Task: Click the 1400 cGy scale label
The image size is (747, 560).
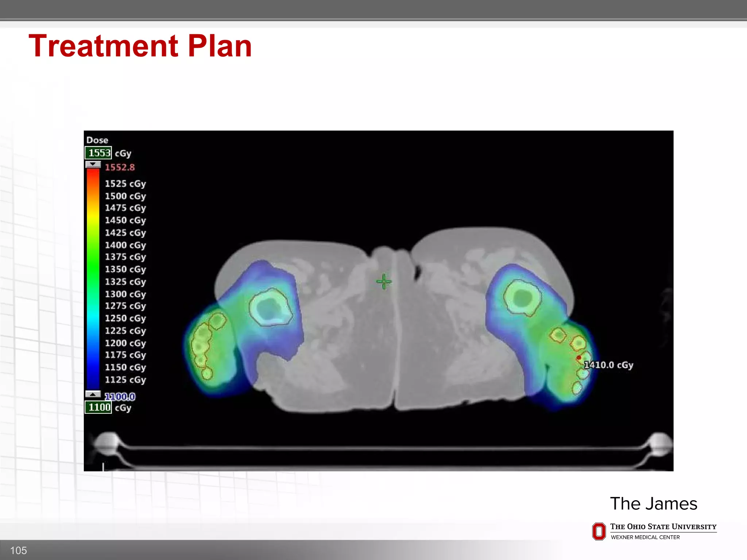Action: click(x=125, y=245)
